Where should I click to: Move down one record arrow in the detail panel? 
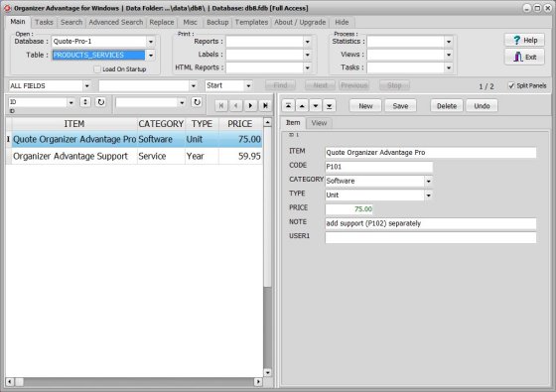click(316, 105)
